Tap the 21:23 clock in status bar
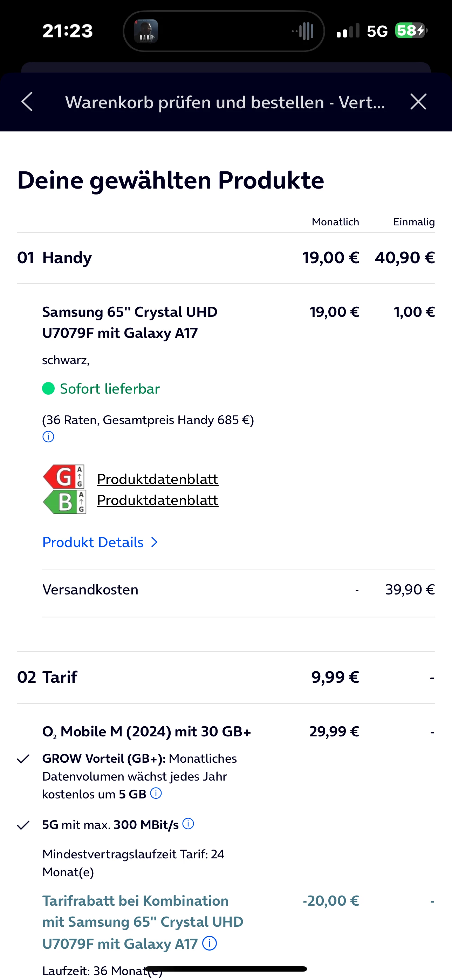The height and width of the screenshot is (980, 452). [x=68, y=31]
